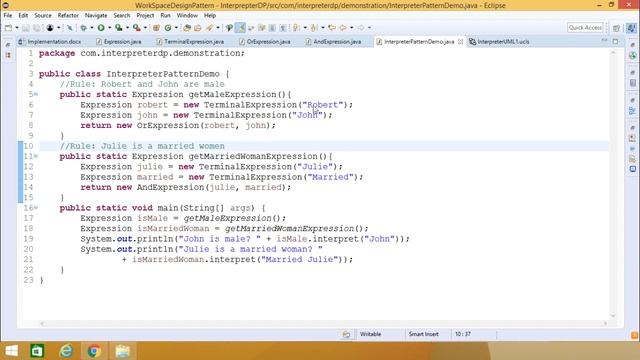Open the Back history dropdown arrow
640x360 pixels.
(x=351, y=28)
